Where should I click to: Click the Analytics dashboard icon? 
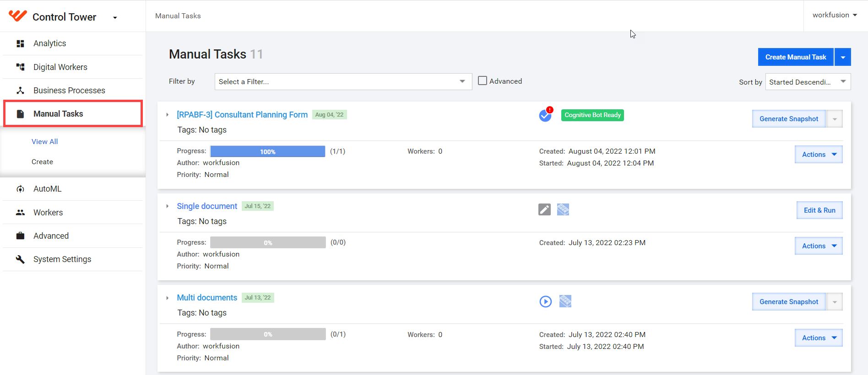pyautogui.click(x=20, y=43)
